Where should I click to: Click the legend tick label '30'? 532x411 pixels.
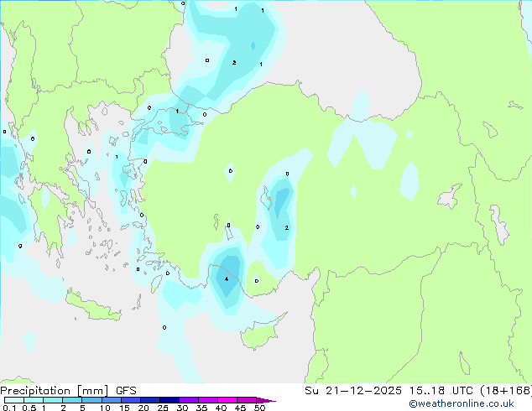[x=182, y=408]
